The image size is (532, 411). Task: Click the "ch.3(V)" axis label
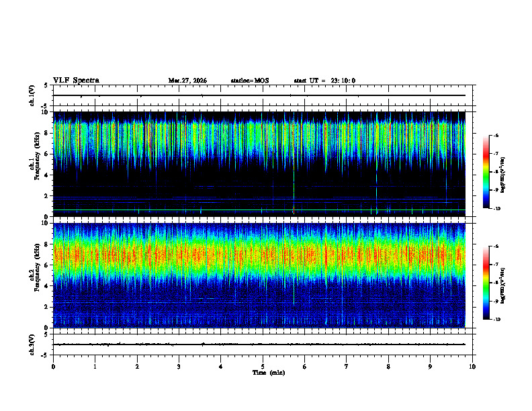(32, 345)
